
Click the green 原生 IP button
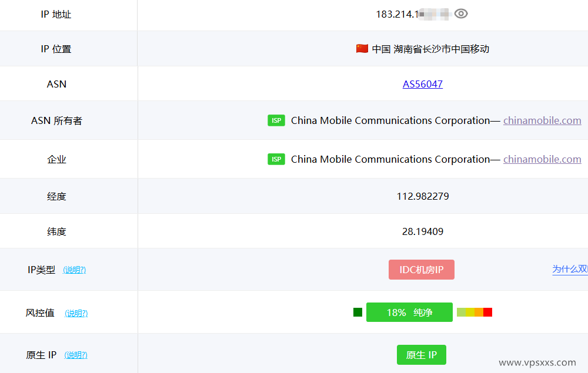pyautogui.click(x=422, y=355)
